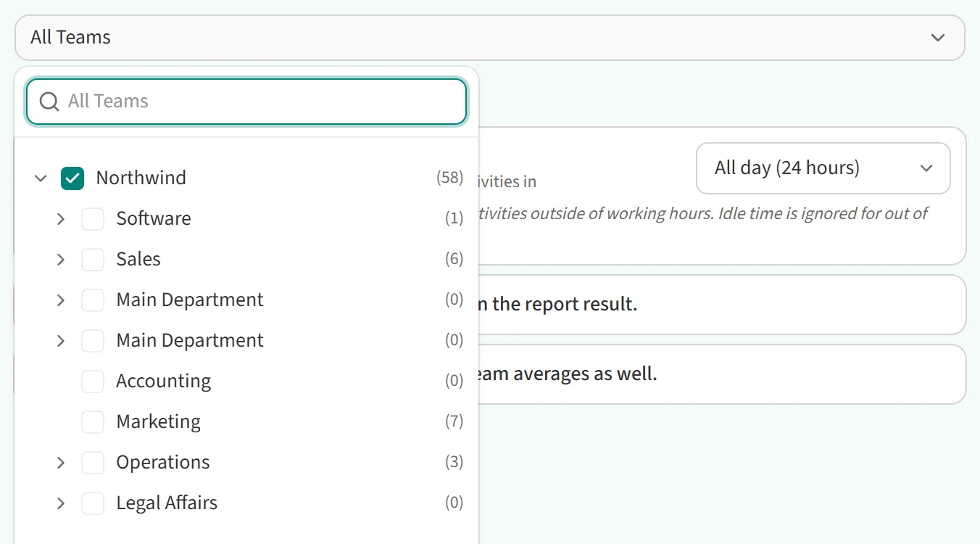Choose the Operations team name
The width and height of the screenshot is (980, 544).
coord(163,462)
